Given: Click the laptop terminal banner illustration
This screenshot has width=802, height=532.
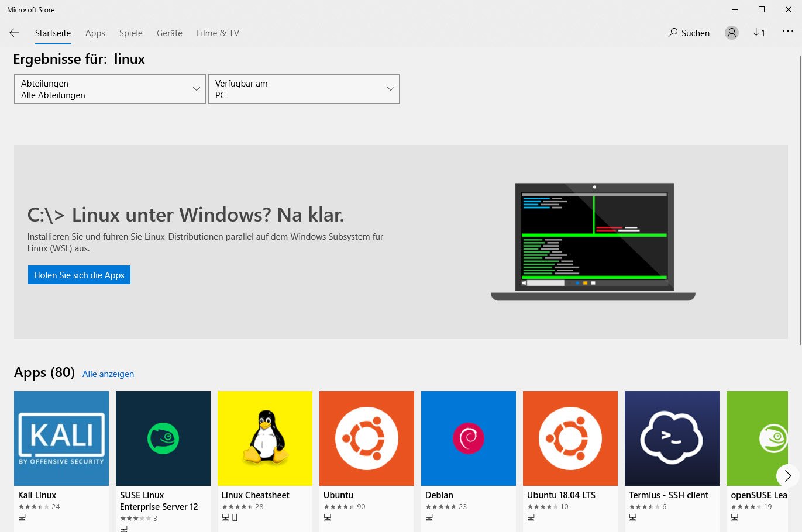Looking at the screenshot, I should point(593,242).
